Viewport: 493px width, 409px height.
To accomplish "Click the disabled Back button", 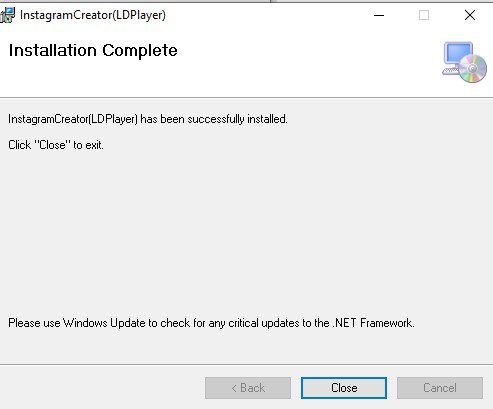I will (x=248, y=388).
